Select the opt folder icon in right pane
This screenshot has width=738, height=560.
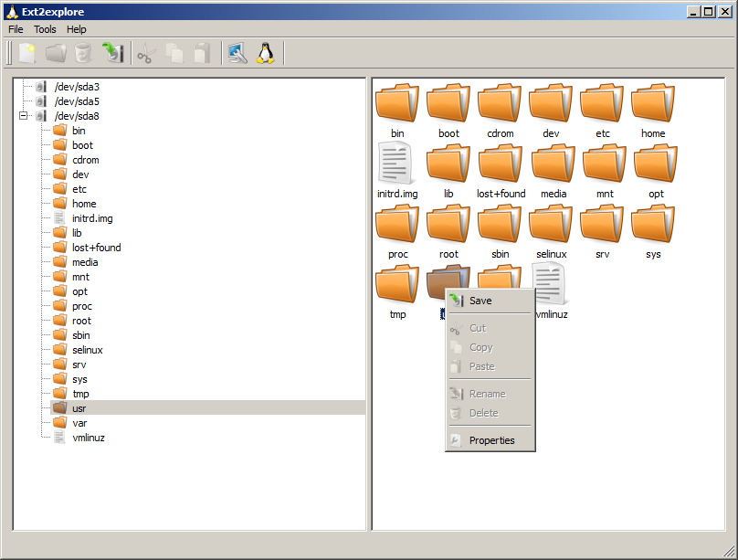click(x=656, y=163)
